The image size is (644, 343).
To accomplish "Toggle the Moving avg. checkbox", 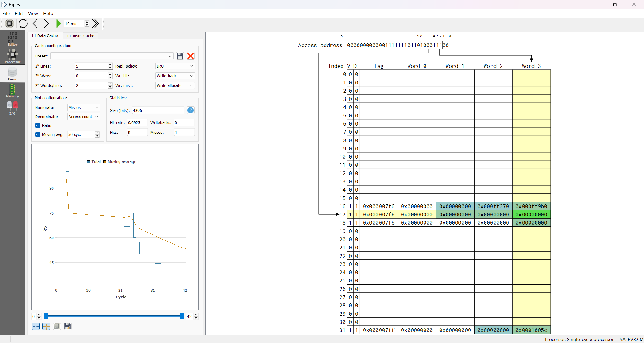I will coord(38,134).
